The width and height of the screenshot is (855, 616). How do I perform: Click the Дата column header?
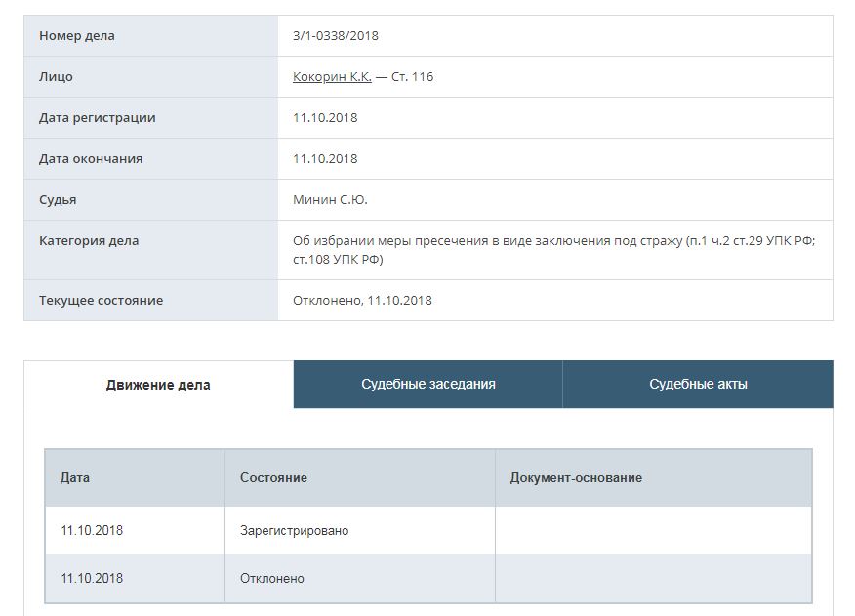pos(75,478)
